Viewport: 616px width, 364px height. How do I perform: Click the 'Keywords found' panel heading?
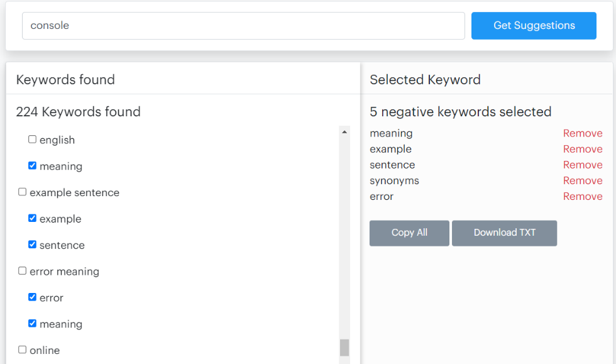tap(65, 80)
